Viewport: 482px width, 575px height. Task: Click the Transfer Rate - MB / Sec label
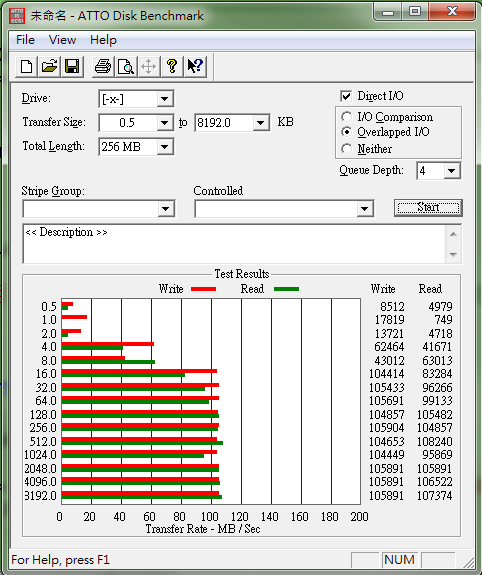point(203,529)
